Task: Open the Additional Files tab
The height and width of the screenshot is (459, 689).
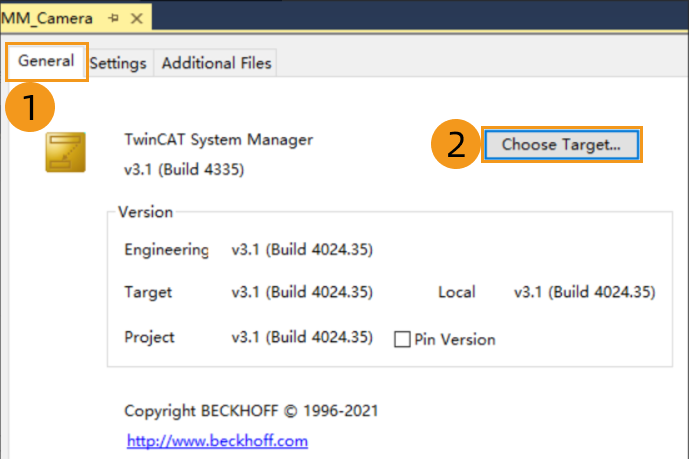Action: 216,63
